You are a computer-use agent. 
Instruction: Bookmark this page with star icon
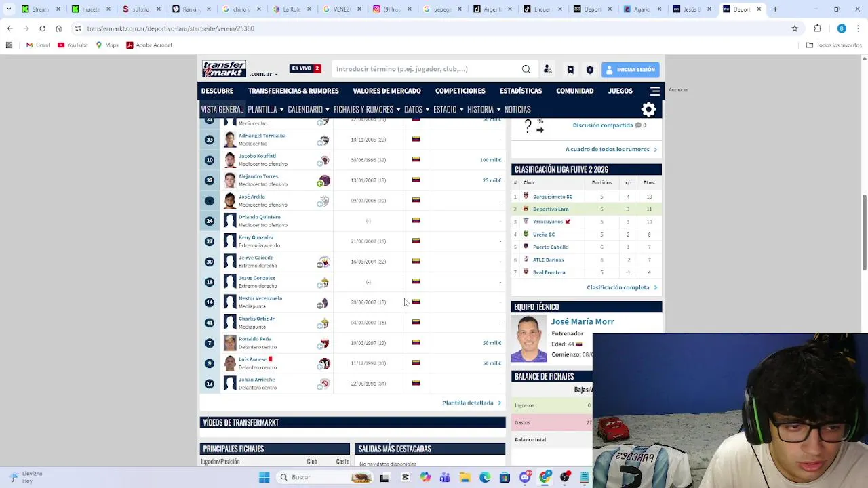pyautogui.click(x=795, y=28)
